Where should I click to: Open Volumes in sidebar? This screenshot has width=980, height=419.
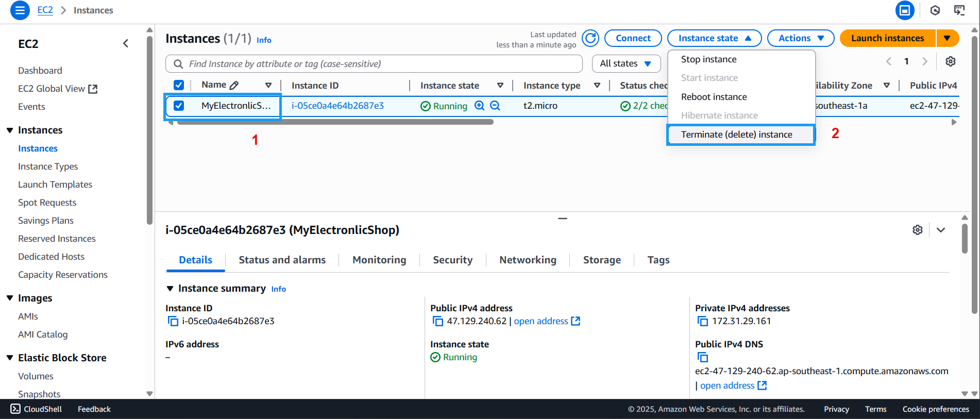[36, 376]
